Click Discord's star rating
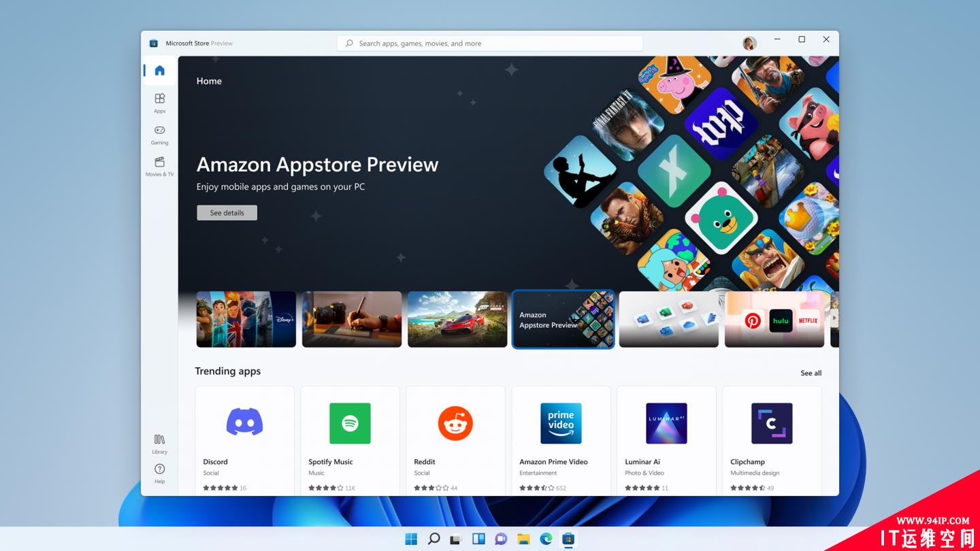This screenshot has width=980, height=551. tap(220, 488)
